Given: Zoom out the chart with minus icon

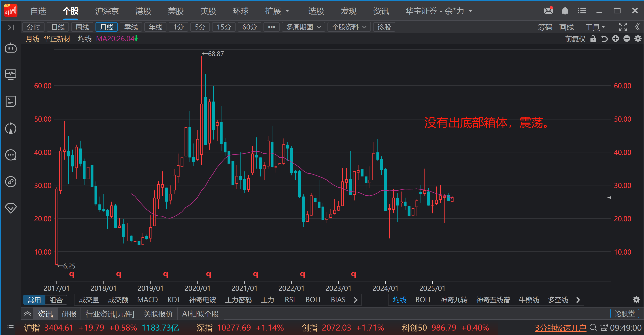Looking at the screenshot, I should 627,39.
